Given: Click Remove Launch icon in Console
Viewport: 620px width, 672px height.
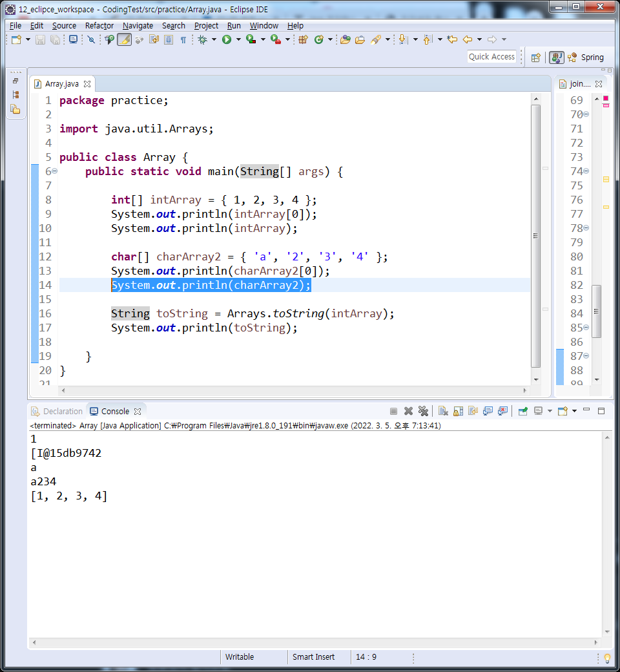Looking at the screenshot, I should tap(408, 411).
